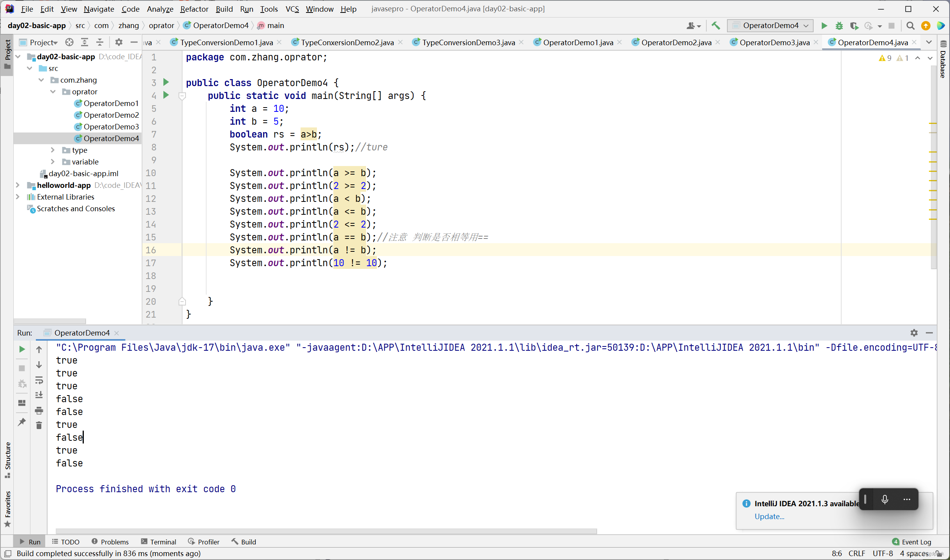Close the OperatorDemo2.java tab
Viewport: 950px width, 560px height.
click(x=718, y=42)
